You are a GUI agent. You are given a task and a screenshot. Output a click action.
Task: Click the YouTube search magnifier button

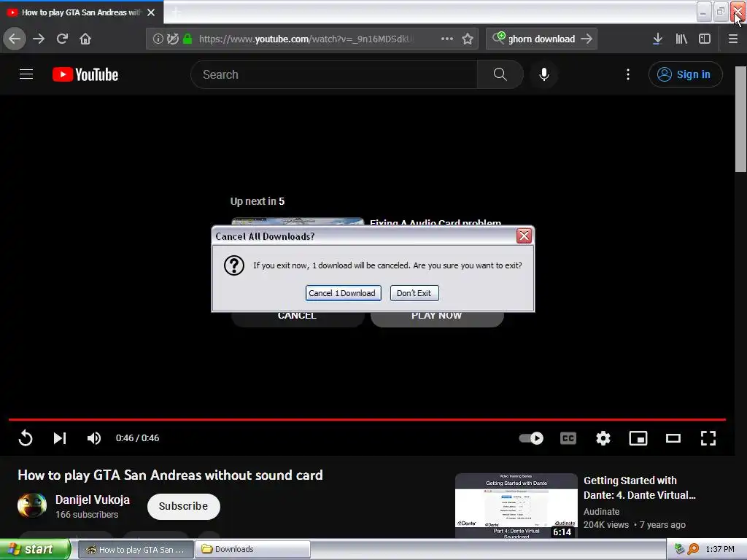pos(500,74)
